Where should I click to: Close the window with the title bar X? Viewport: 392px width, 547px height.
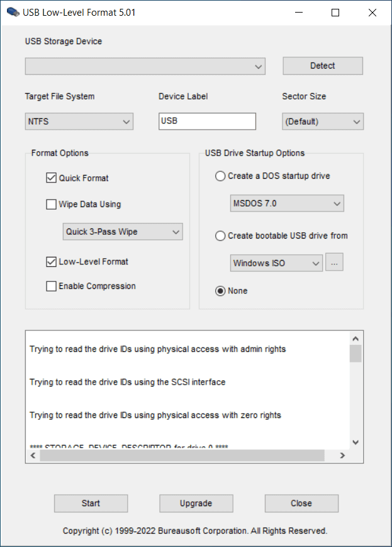coord(372,13)
